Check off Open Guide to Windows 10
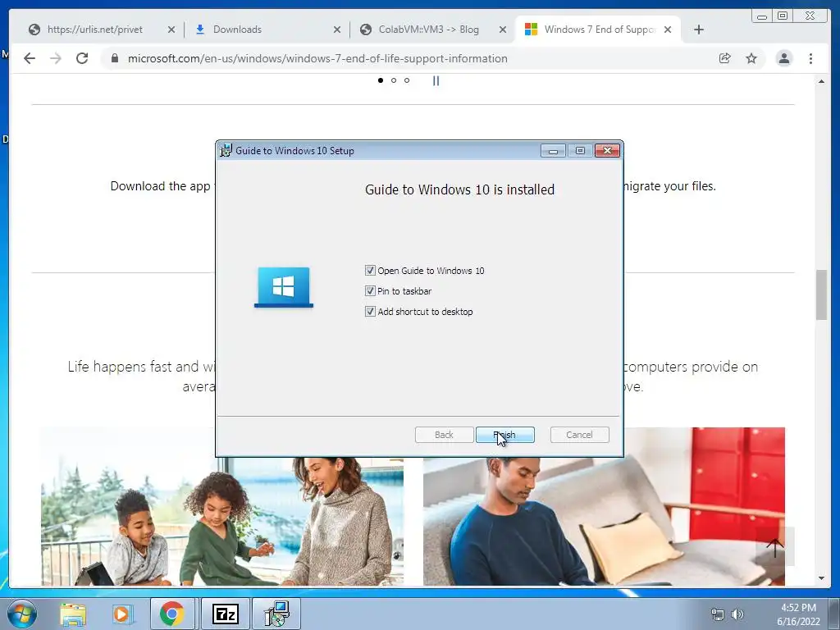Image resolution: width=840 pixels, height=630 pixels. pyautogui.click(x=370, y=271)
